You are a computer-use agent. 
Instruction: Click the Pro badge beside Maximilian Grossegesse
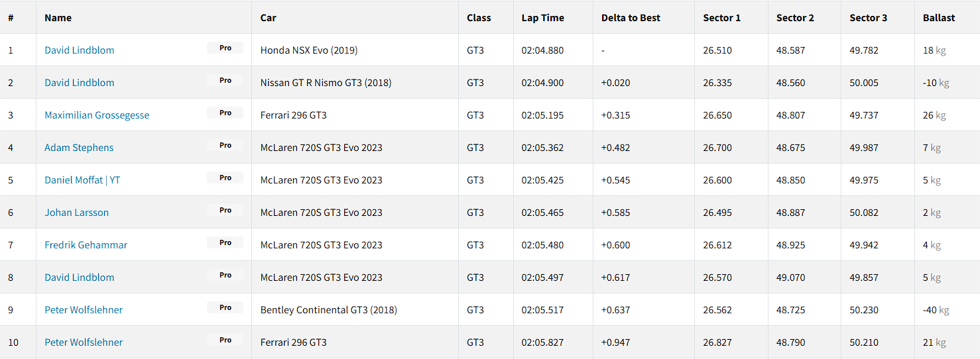coord(225,113)
